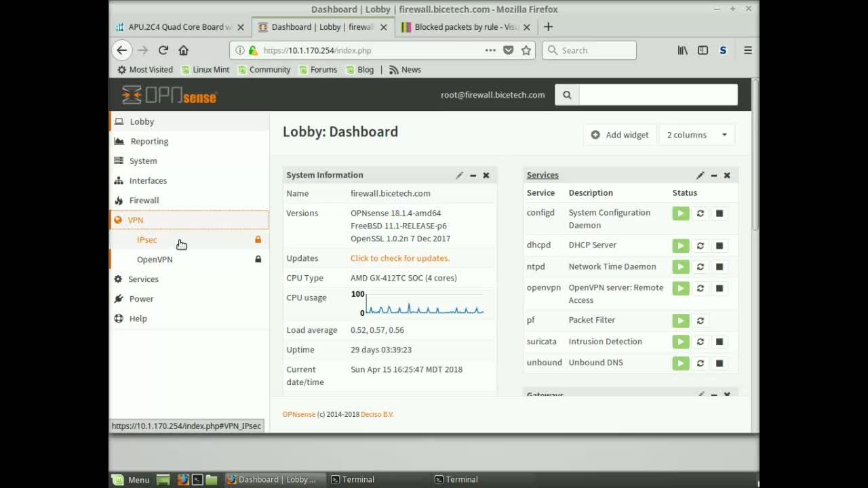Restart the openvpn server service
Viewport: 868px width, 488px height.
(701, 288)
